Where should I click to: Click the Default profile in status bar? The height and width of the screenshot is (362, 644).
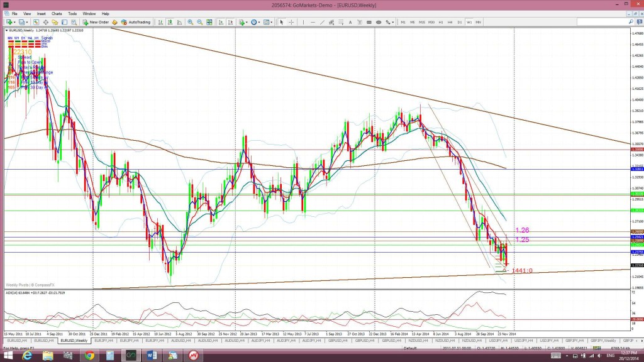[410, 348]
